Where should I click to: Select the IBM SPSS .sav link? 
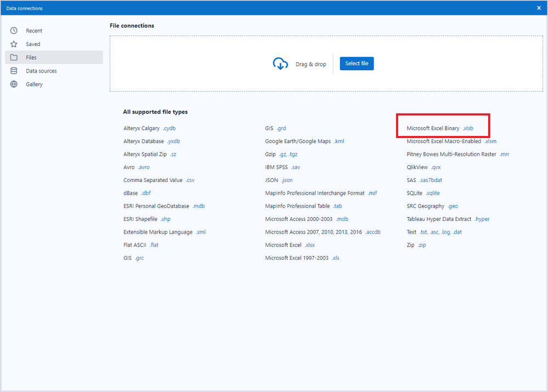pos(295,167)
